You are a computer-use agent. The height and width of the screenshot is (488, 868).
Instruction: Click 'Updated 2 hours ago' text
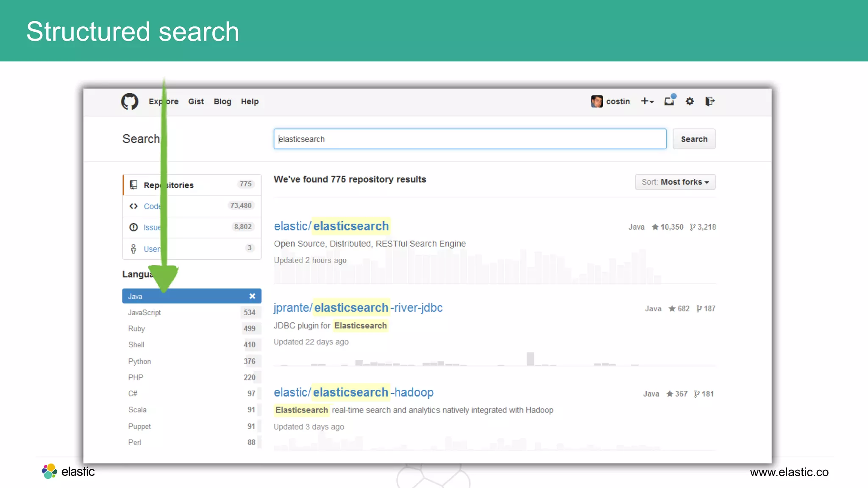pyautogui.click(x=310, y=260)
